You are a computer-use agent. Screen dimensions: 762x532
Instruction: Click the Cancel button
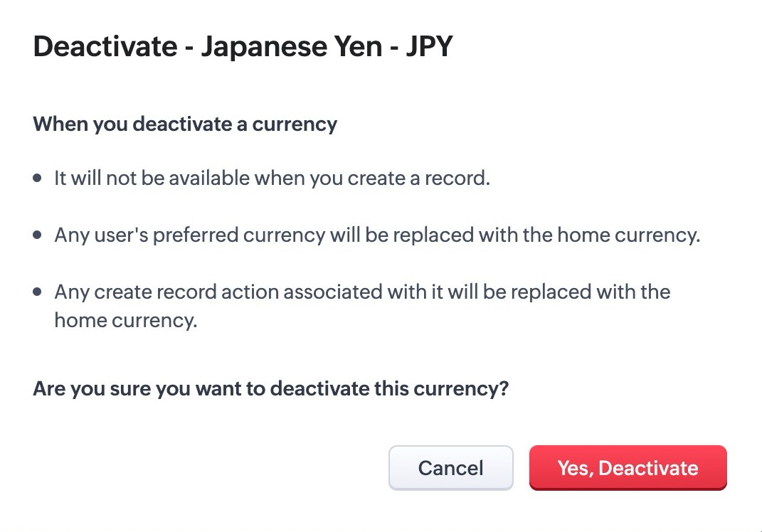(x=450, y=468)
